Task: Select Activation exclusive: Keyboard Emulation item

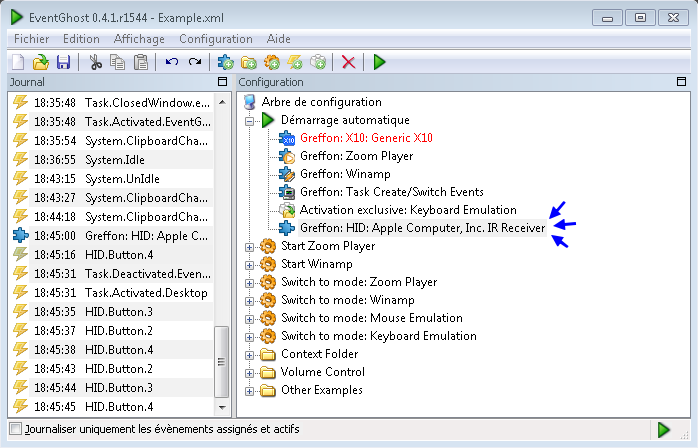Action: (x=408, y=210)
